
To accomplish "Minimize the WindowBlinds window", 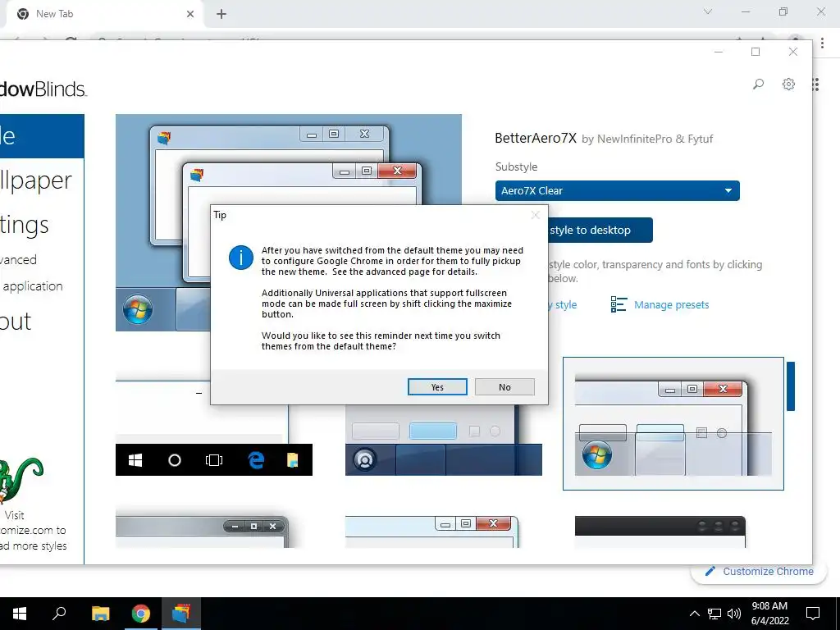I will [x=719, y=52].
